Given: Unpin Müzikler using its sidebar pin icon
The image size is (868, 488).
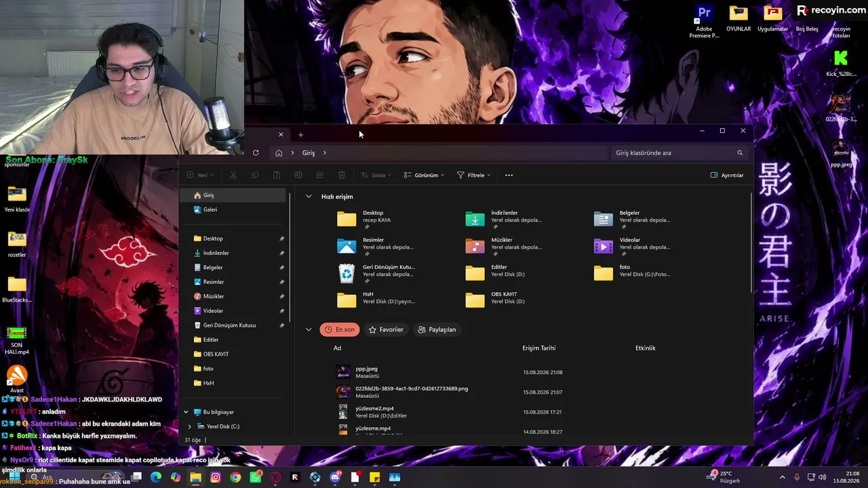Looking at the screenshot, I should (281, 296).
